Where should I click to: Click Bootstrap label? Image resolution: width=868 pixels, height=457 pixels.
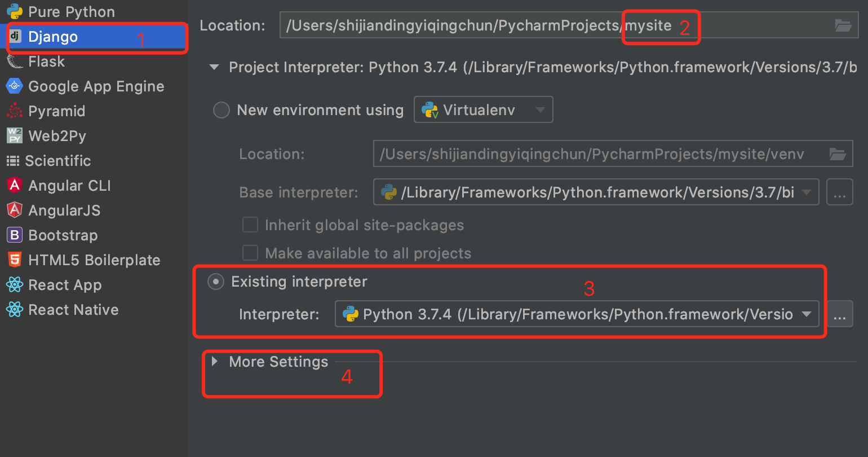click(x=63, y=235)
